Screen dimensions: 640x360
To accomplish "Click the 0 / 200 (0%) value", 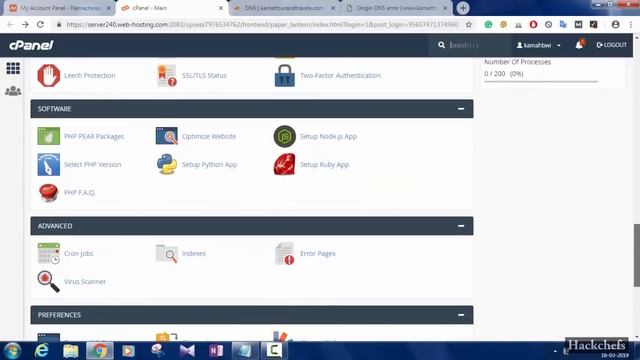I will 504,74.
